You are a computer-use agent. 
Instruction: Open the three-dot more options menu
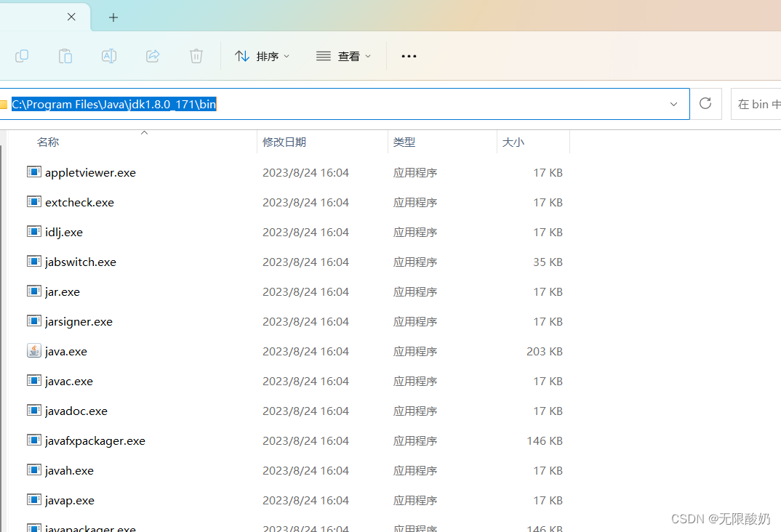point(409,56)
